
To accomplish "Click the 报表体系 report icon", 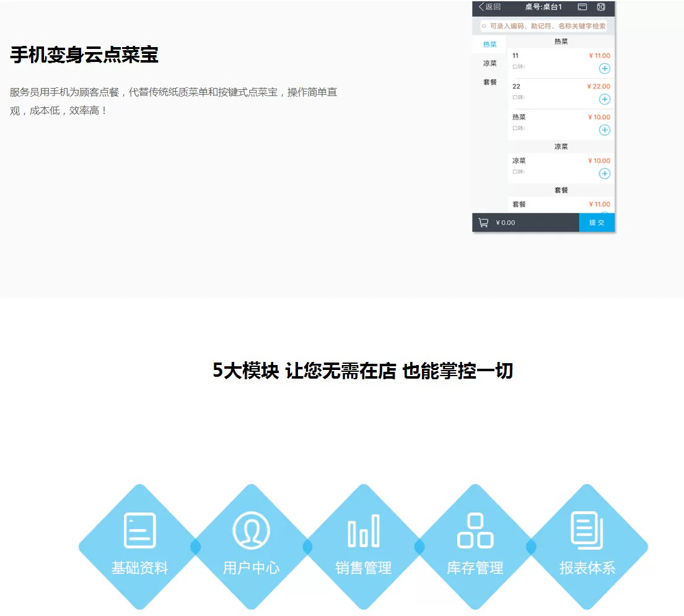I will pyautogui.click(x=587, y=530).
